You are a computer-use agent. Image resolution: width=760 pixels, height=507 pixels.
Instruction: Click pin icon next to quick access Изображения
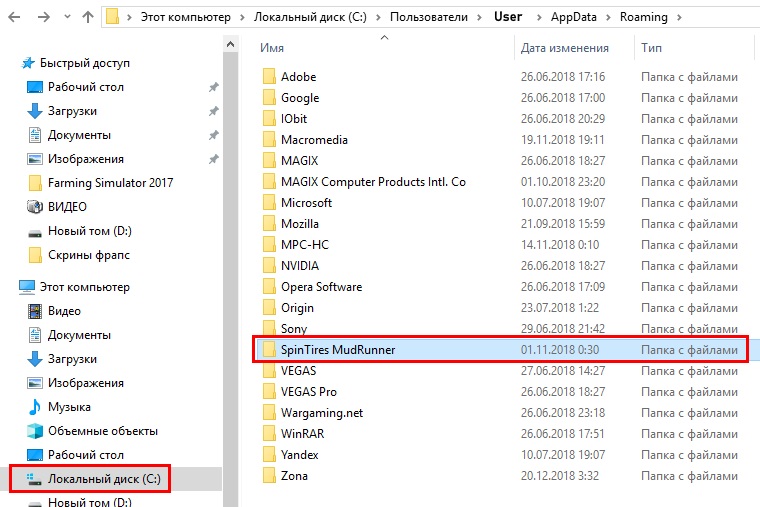pos(214,159)
